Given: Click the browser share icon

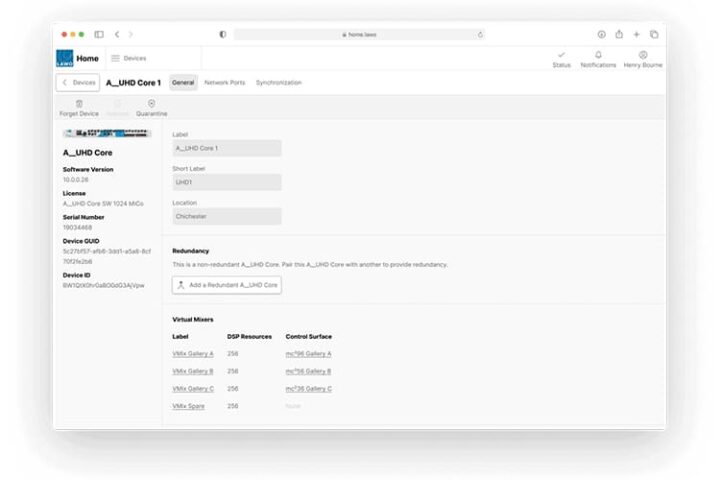Looking at the screenshot, I should [x=619, y=34].
